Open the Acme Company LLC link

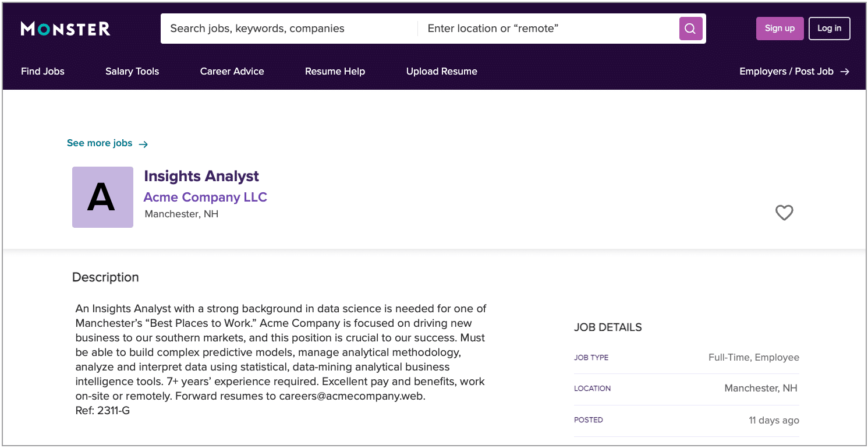click(205, 197)
